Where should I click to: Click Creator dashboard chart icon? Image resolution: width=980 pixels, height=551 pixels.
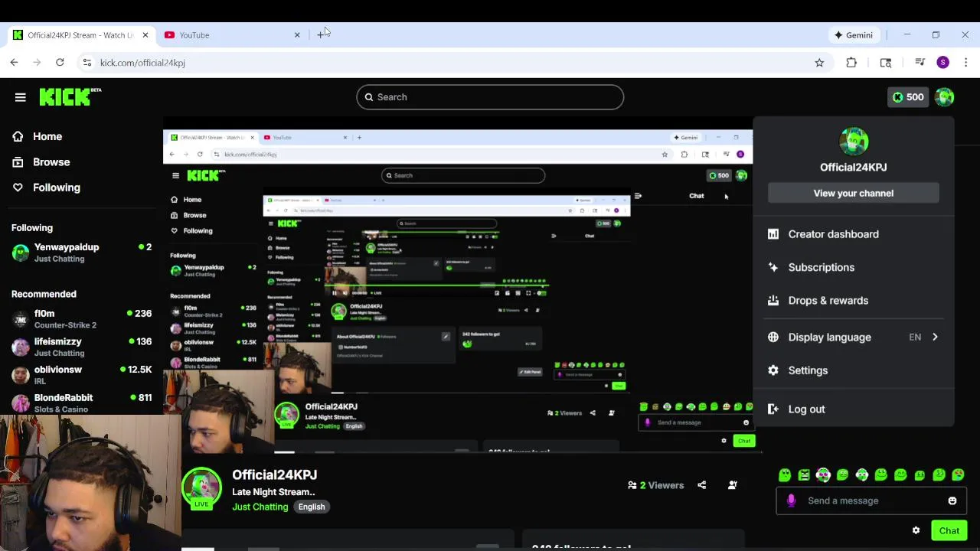(x=773, y=234)
